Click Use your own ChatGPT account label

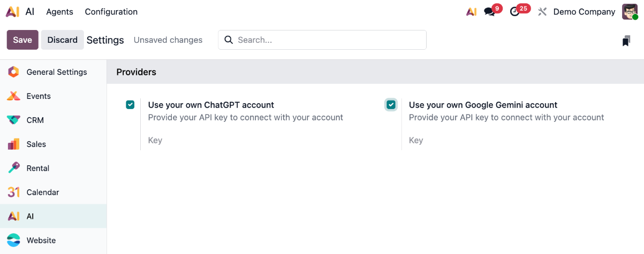click(211, 105)
